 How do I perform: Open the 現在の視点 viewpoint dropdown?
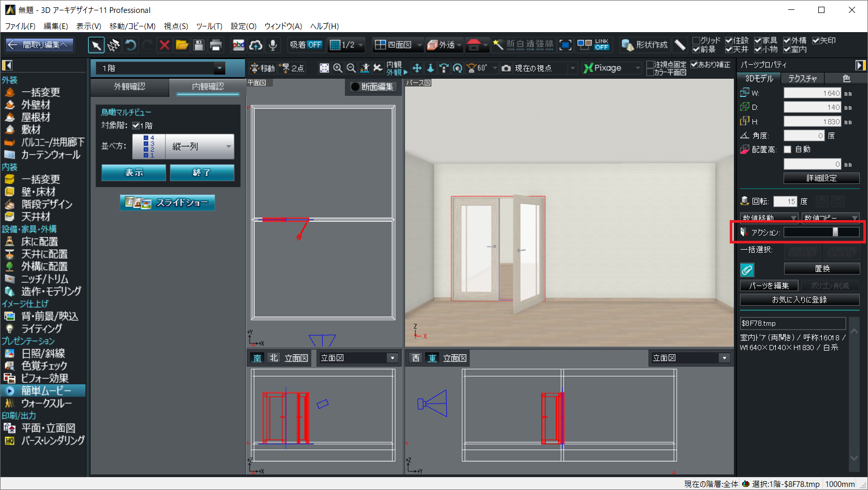pos(572,68)
